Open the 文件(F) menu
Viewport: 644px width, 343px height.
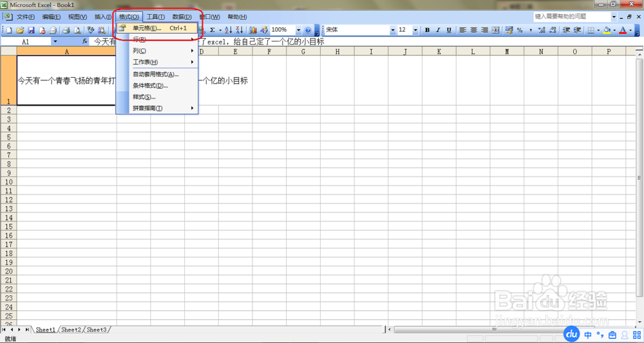26,17
